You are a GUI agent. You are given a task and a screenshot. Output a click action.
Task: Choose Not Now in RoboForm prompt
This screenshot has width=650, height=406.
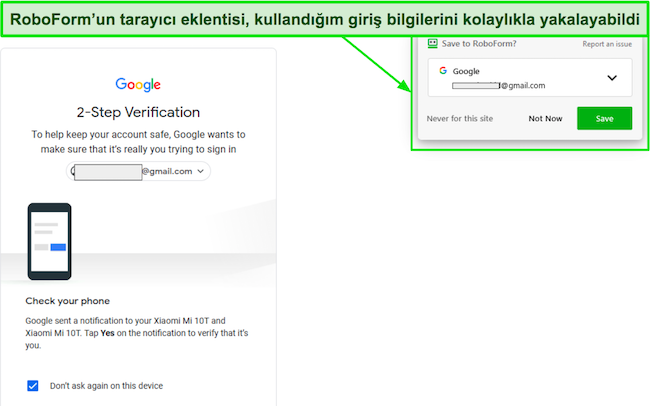pyautogui.click(x=545, y=119)
